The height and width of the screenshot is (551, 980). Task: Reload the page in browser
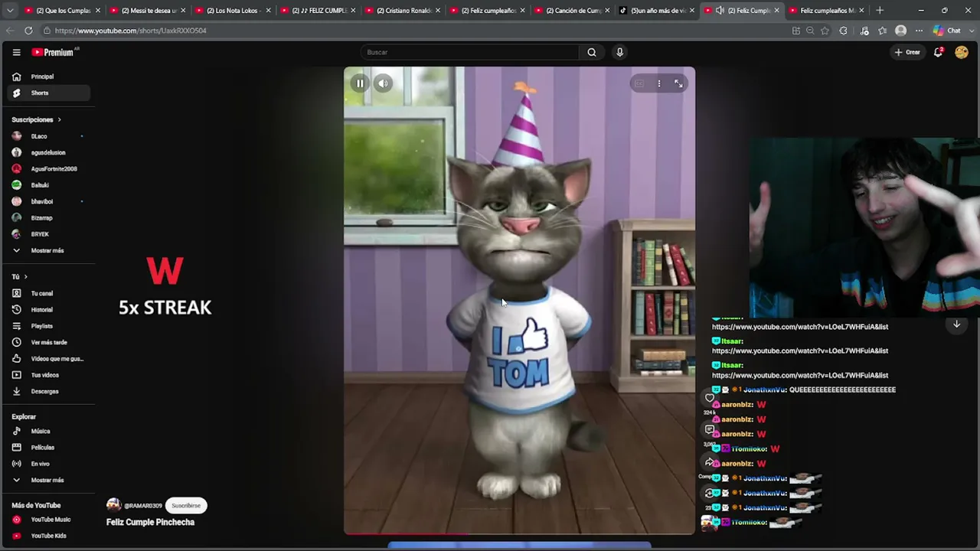(28, 31)
